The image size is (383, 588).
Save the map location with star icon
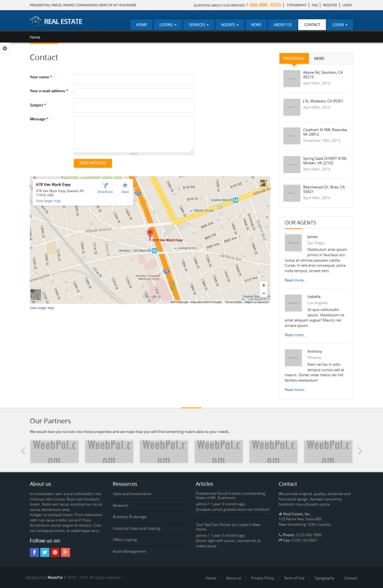(125, 187)
